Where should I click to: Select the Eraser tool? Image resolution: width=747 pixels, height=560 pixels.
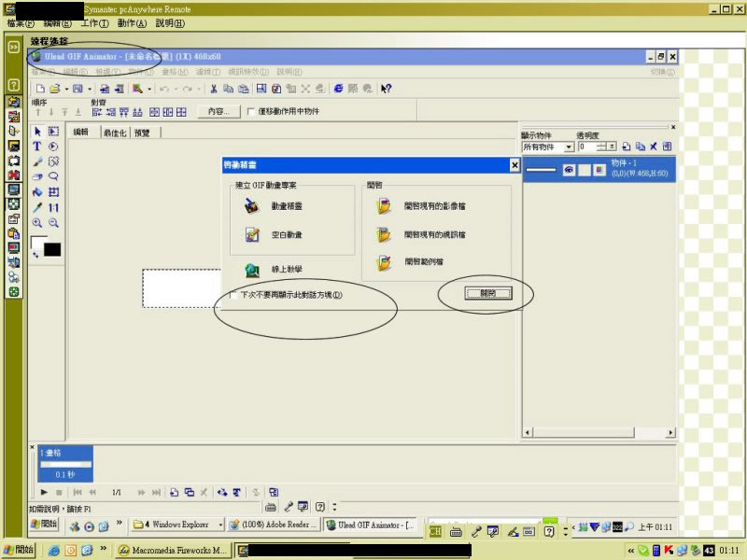click(37, 176)
